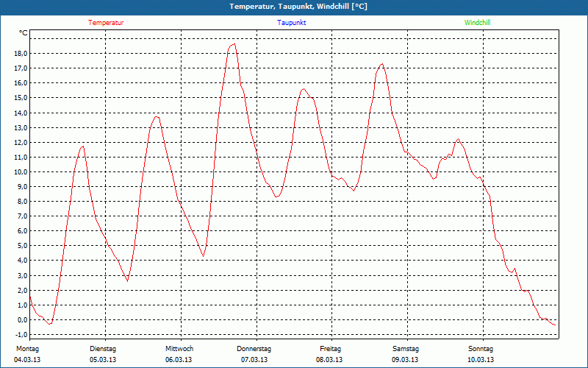The image size is (588, 368).
Task: Click the Samstag day label
Action: (406, 348)
